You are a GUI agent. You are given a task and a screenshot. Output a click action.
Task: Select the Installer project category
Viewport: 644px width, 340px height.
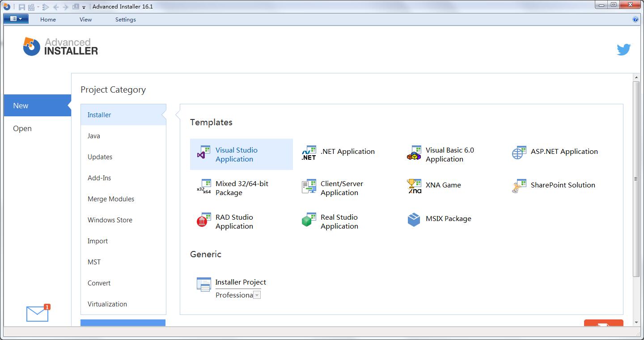[x=123, y=115]
